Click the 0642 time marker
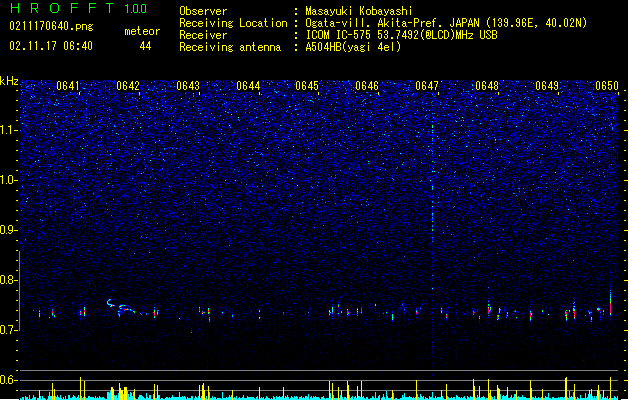Viewport: 629px width, 400px height. [128, 86]
